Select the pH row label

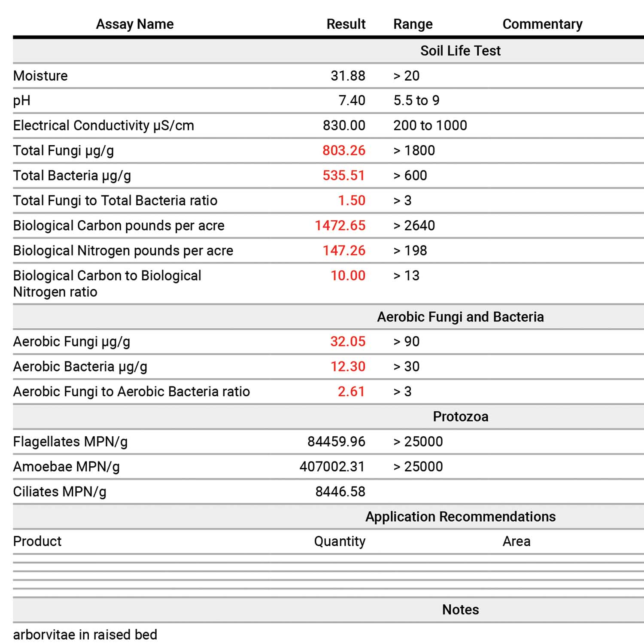22,100
